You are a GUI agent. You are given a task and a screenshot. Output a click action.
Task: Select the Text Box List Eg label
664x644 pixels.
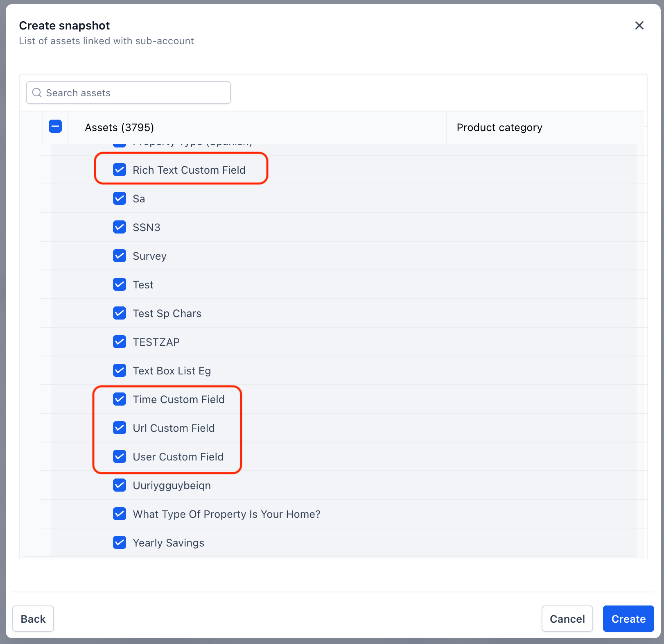pos(172,371)
